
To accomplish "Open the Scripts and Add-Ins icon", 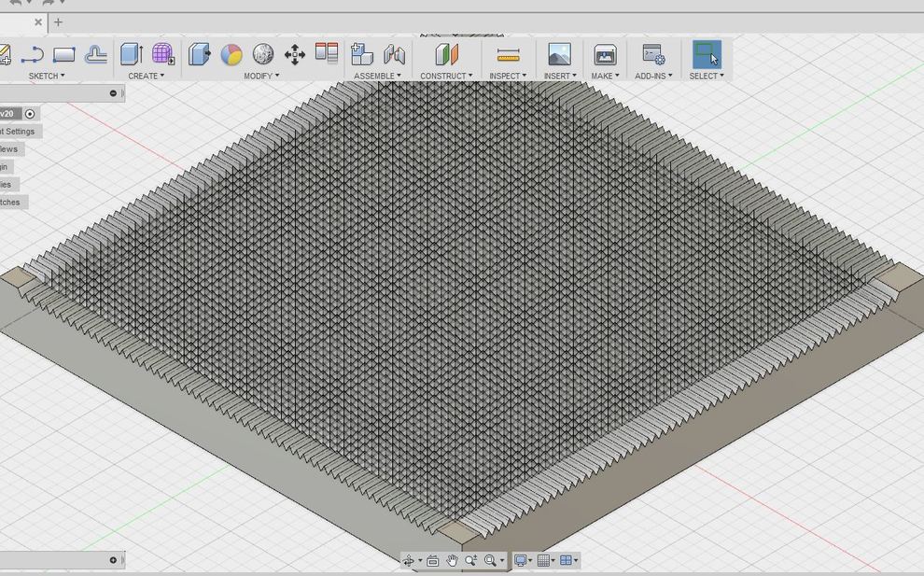I will click(653, 55).
